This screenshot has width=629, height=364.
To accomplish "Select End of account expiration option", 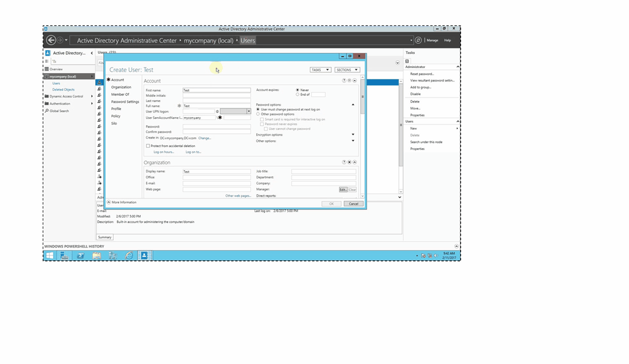I will coord(297,95).
